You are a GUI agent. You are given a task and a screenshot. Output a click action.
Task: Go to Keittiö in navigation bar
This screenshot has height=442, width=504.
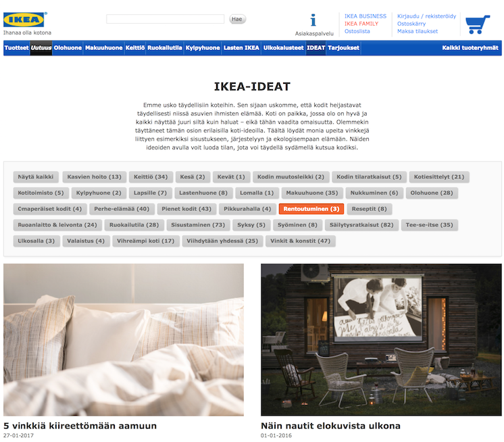tap(135, 48)
